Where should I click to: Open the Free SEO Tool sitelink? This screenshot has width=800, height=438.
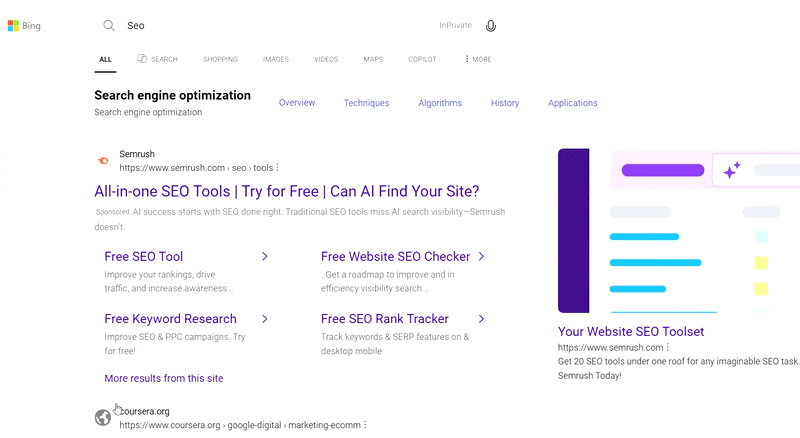coord(143,256)
